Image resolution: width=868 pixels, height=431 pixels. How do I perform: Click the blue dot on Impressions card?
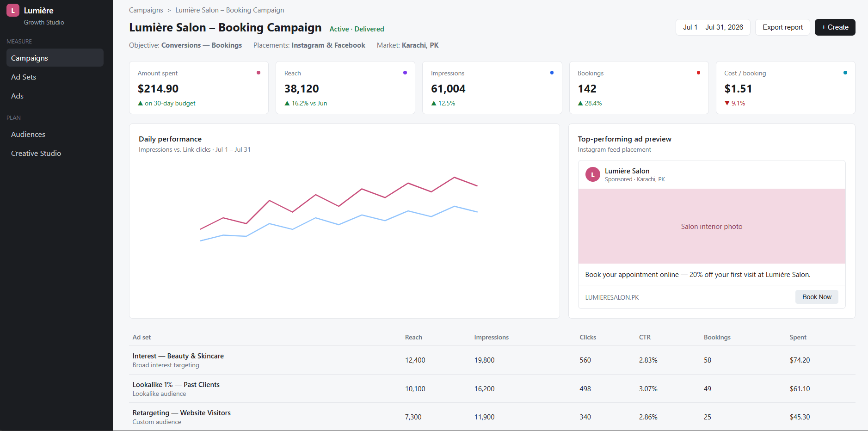[552, 73]
